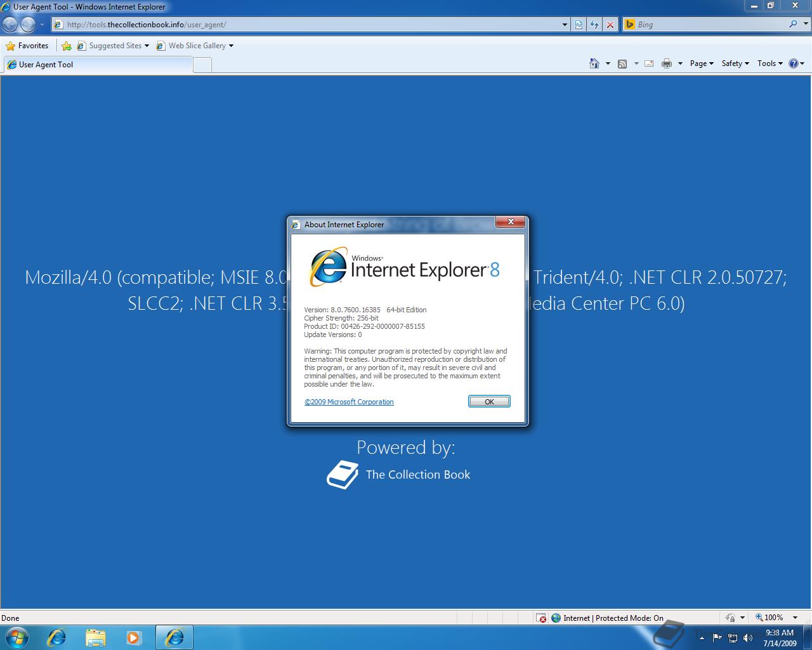This screenshot has width=812, height=650.
Task: Click the Forward navigation arrow
Action: (x=28, y=25)
